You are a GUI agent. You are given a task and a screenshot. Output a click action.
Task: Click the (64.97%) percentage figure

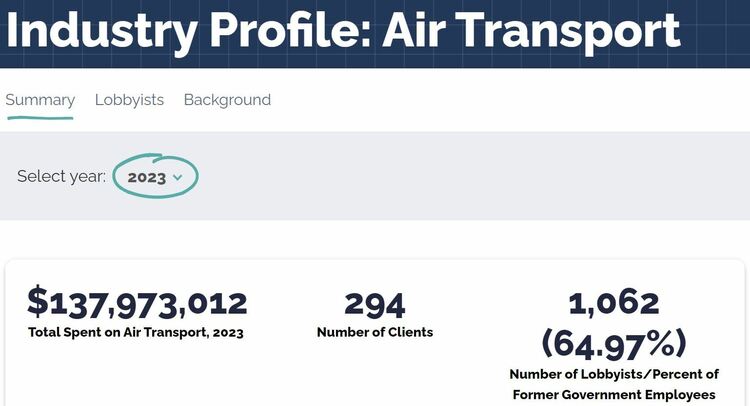(614, 344)
